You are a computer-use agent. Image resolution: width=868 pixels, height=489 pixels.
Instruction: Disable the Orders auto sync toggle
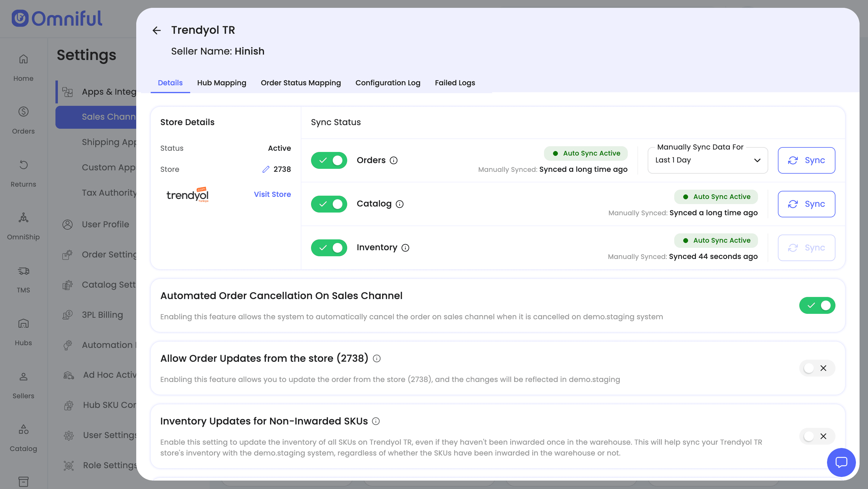(329, 160)
